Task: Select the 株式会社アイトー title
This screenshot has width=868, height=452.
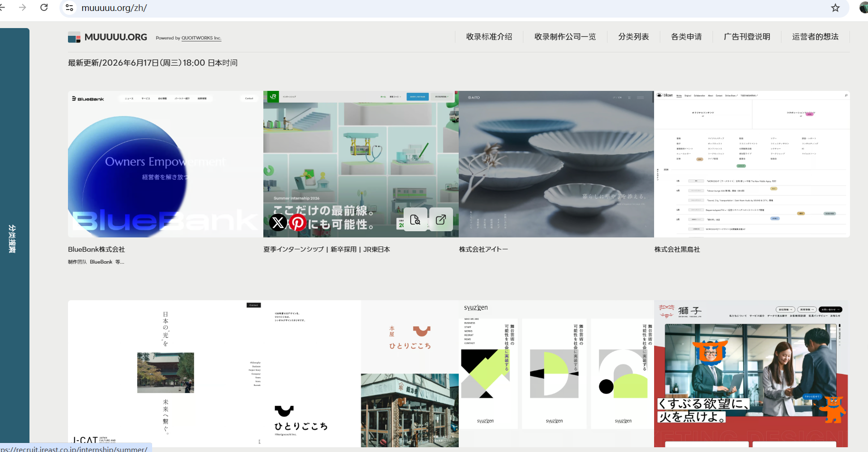Action: click(x=483, y=249)
